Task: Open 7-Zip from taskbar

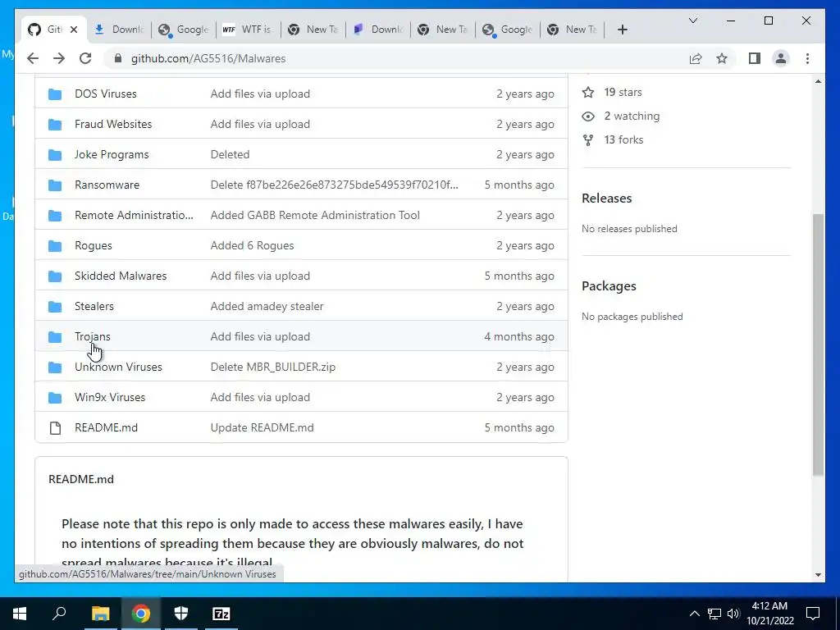Action: 221,614
